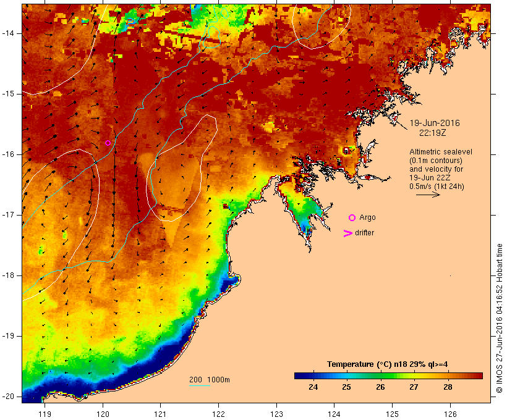Click the color bar value 28
The width and height of the screenshot is (507, 420).
448,387
